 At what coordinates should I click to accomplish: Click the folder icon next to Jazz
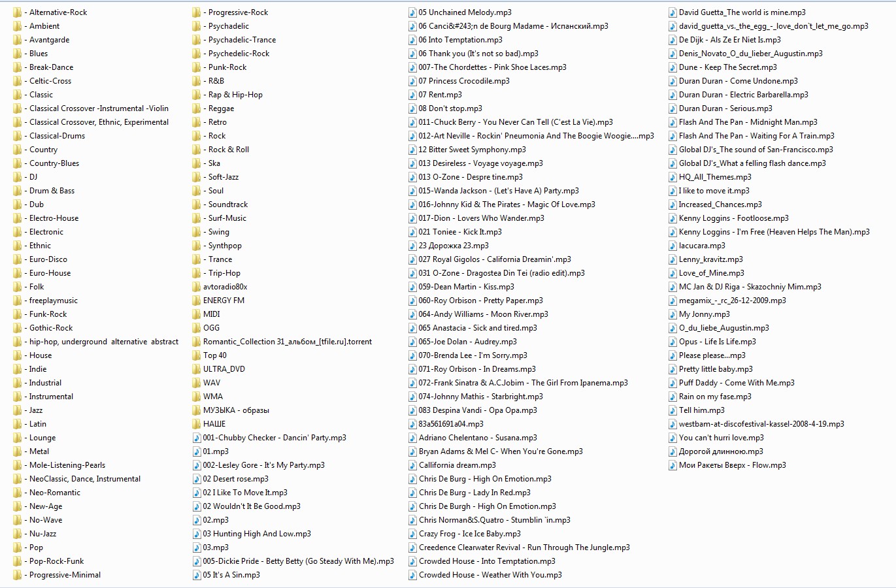[x=17, y=410]
